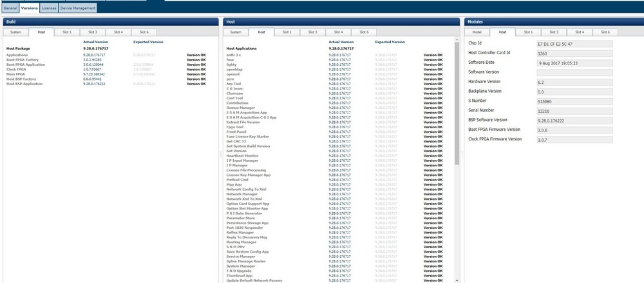Click the T N D Upgrade entry
Viewport: 644px width, 283px height.
[x=239, y=271]
